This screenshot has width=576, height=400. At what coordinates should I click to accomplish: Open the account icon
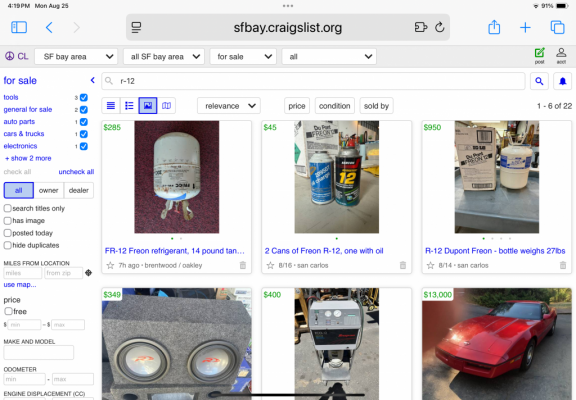click(x=561, y=56)
